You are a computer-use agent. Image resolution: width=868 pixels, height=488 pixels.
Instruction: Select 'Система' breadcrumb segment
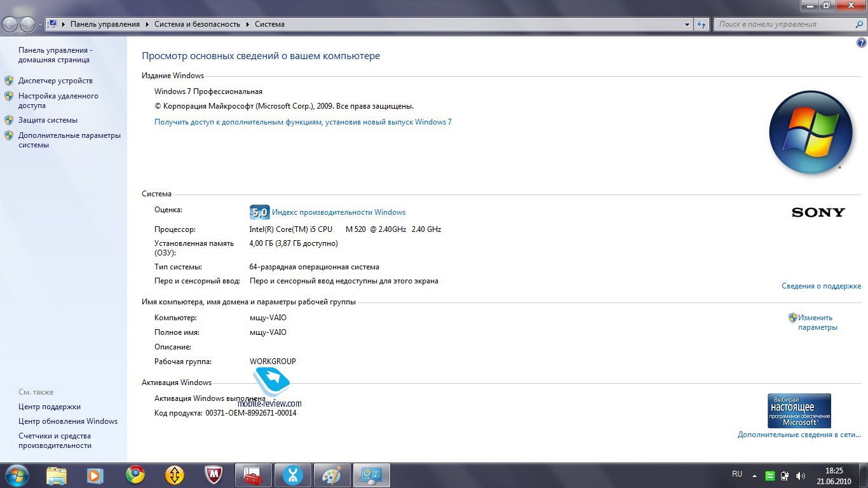(x=269, y=24)
